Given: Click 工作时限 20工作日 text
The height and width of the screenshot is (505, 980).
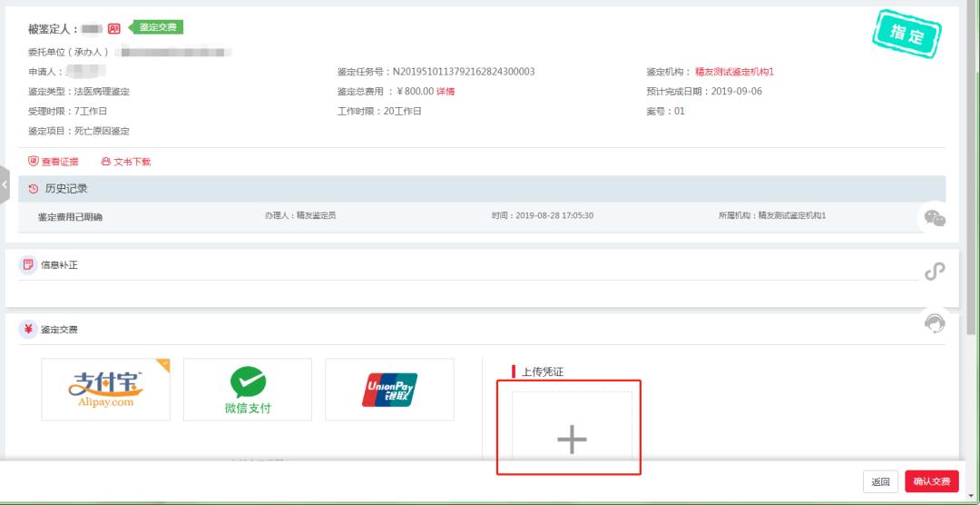Looking at the screenshot, I should click(379, 112).
